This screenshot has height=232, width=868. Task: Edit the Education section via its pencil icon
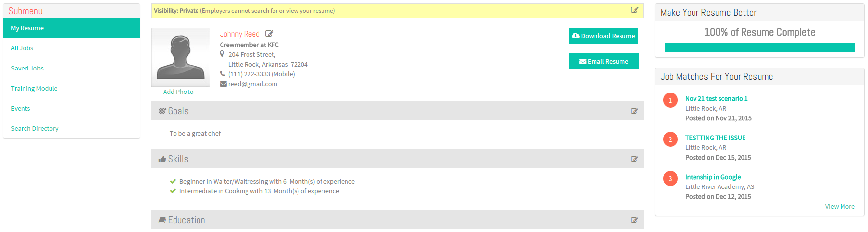pos(634,220)
